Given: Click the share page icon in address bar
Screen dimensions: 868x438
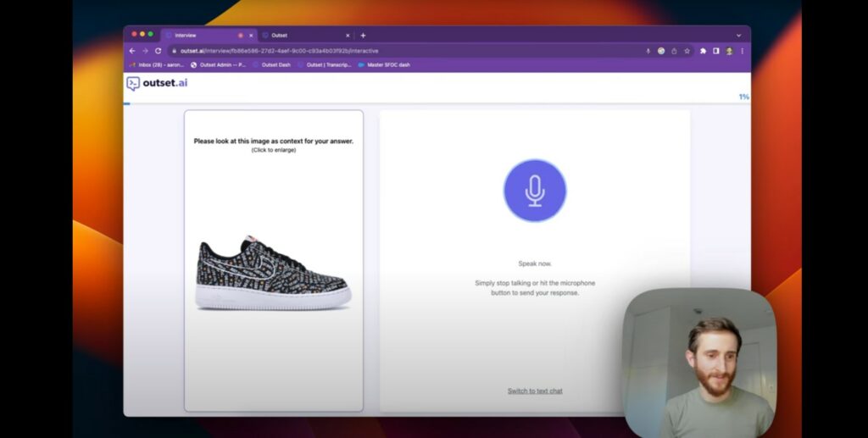Looking at the screenshot, I should click(674, 51).
